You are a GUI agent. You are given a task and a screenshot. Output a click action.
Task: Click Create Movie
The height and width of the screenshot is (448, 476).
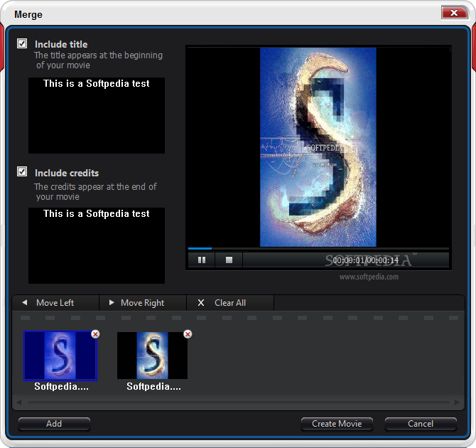337,424
